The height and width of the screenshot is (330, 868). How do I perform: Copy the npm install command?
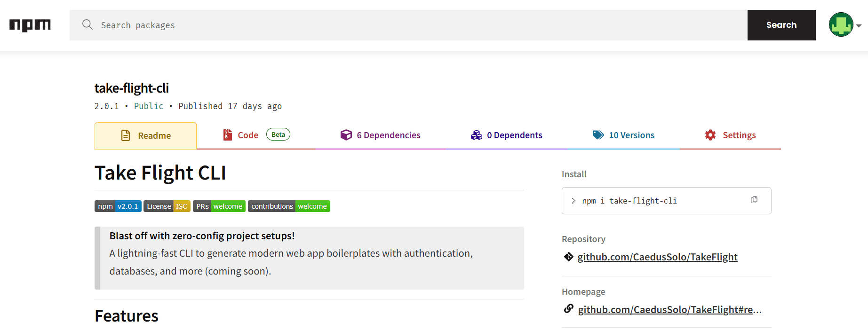[x=754, y=200]
